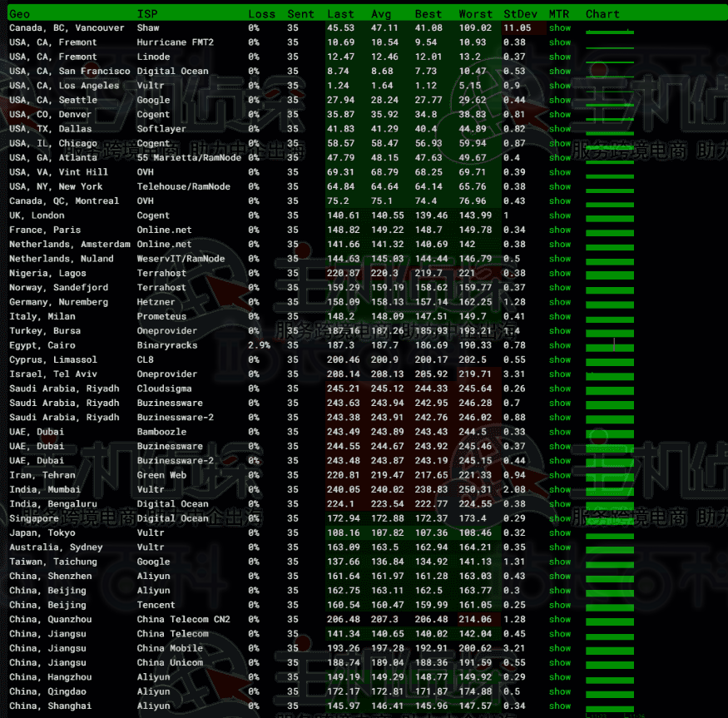The image size is (728, 718).
Task: Click 'show' for Fremont Linode row
Action: [x=559, y=57]
